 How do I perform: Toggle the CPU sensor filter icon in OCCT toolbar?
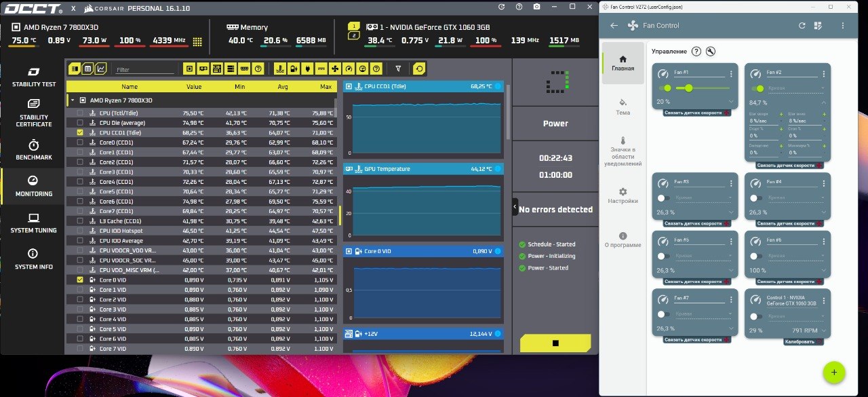[x=189, y=69]
